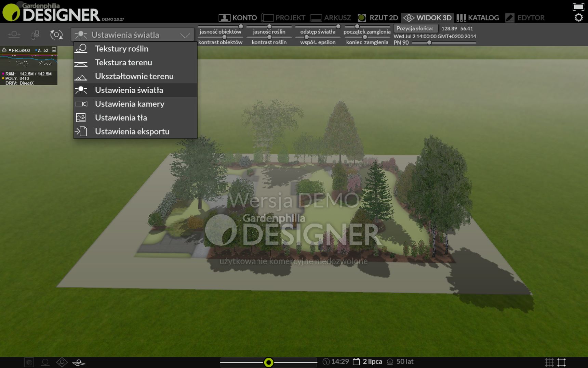Click the RZUT 2D green circle icon
The width and height of the screenshot is (588, 368).
click(x=362, y=18)
